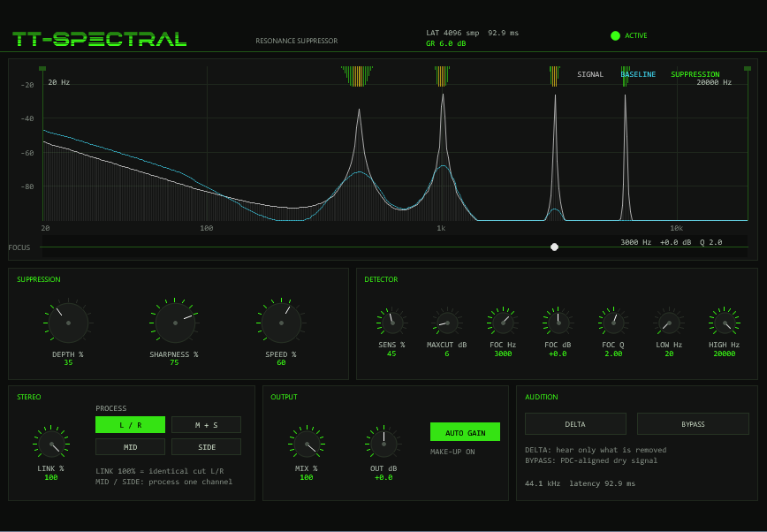This screenshot has height=532, width=767.
Task: Click the right high-frequency range handle
Action: click(x=748, y=69)
